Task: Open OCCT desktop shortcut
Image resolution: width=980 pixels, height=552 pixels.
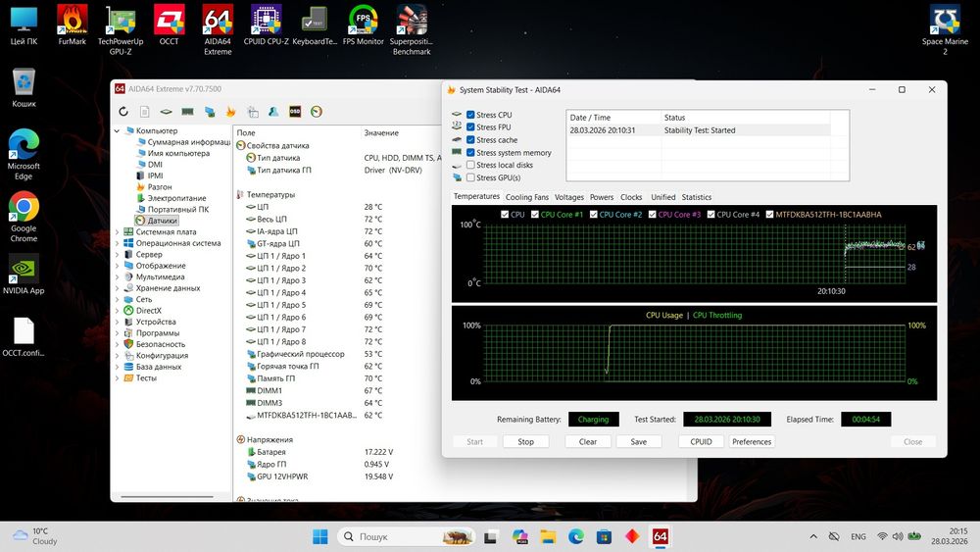Action: (x=169, y=25)
